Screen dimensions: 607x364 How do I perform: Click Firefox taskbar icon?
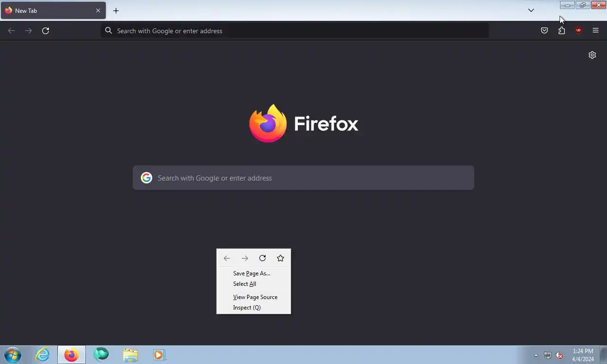point(72,355)
